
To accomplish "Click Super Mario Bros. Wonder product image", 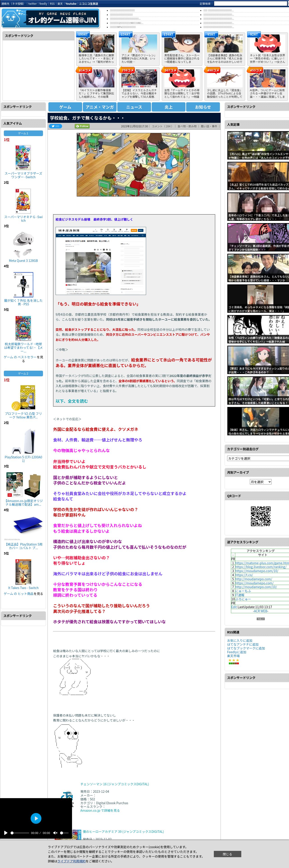I will coord(23,157).
